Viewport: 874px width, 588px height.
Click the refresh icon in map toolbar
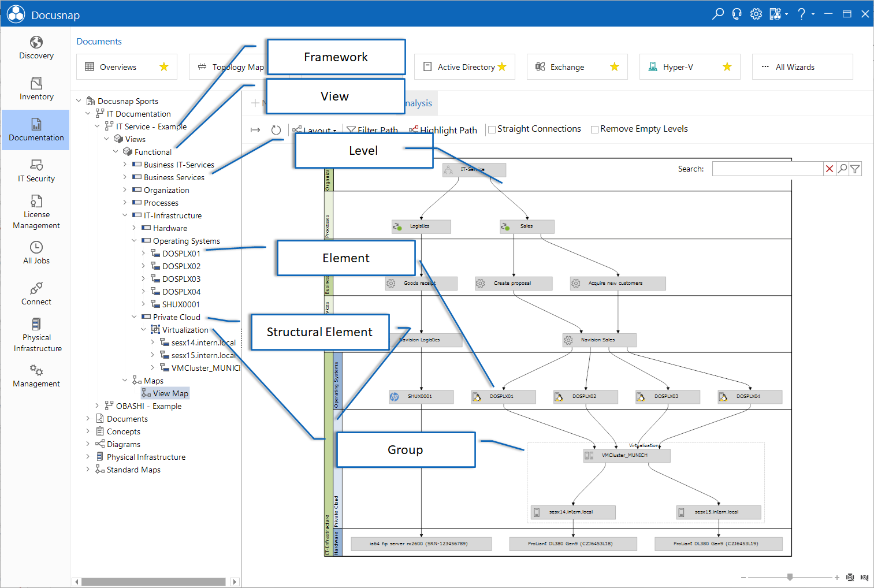[x=276, y=130]
